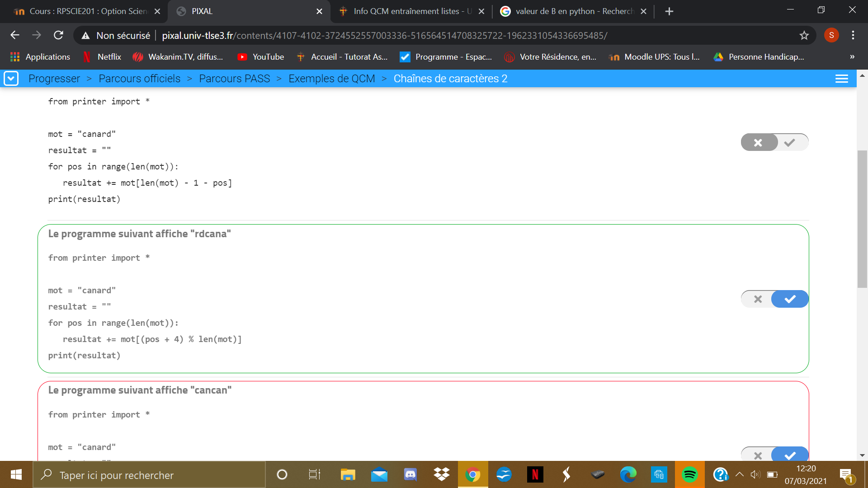Mark the "rdcana" question as false
Image resolution: width=868 pixels, height=488 pixels.
[758, 299]
